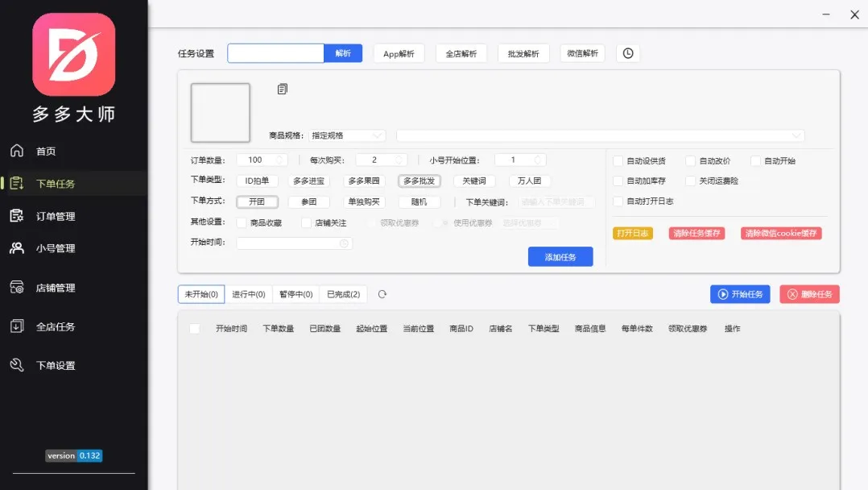This screenshot has width=868, height=490.
Task: Click the copy icon beside product thumbnail
Action: (282, 89)
